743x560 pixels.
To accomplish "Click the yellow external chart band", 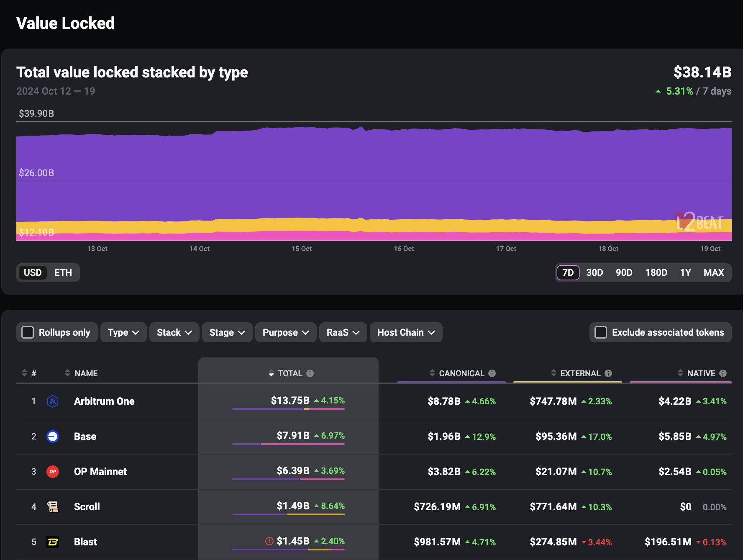I will coord(374,225).
